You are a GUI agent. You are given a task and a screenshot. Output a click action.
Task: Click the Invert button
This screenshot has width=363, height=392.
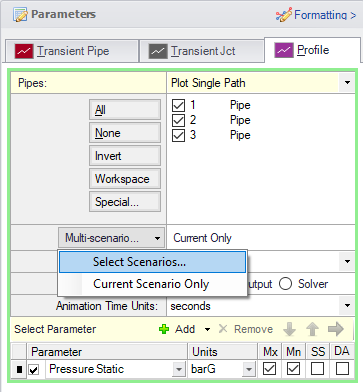[x=125, y=156]
